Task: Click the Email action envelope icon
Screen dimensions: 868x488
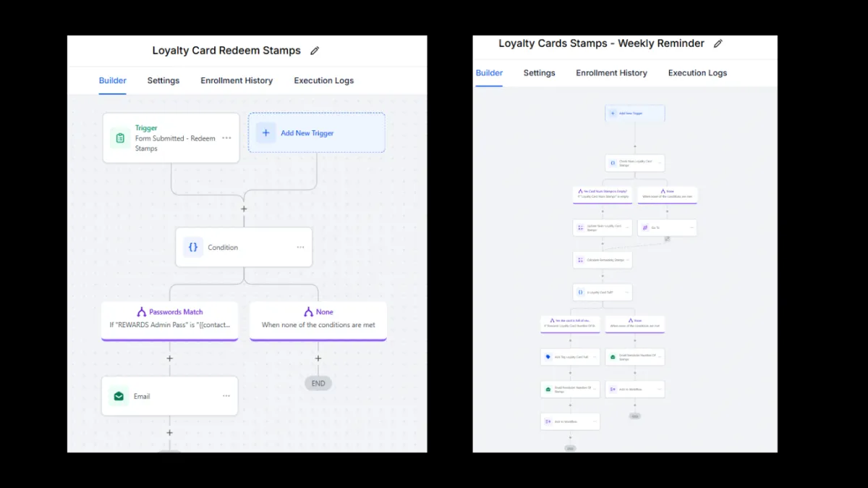Action: (x=119, y=396)
